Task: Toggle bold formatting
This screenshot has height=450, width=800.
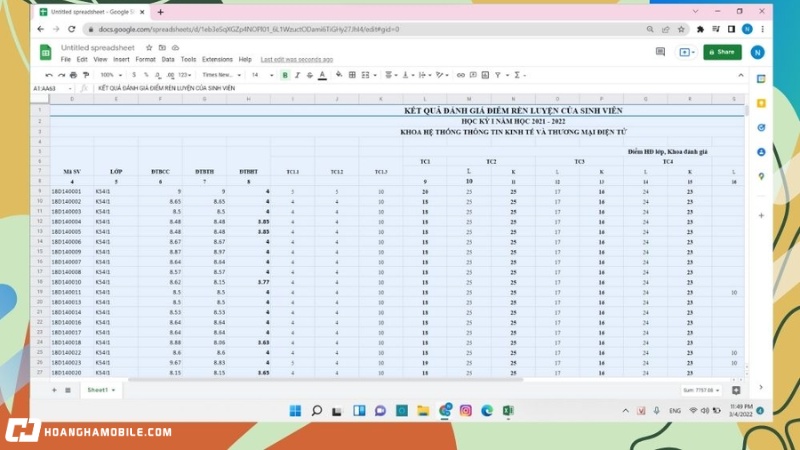Action: click(285, 75)
